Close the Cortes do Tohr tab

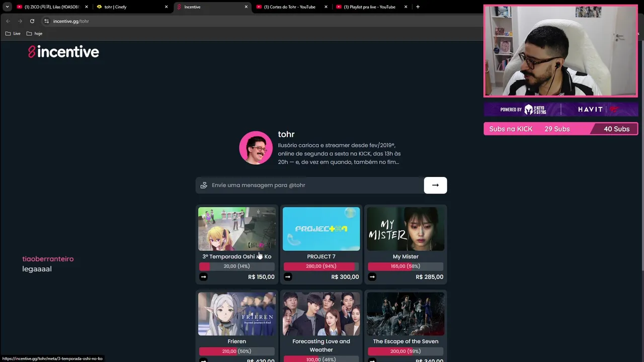326,7
